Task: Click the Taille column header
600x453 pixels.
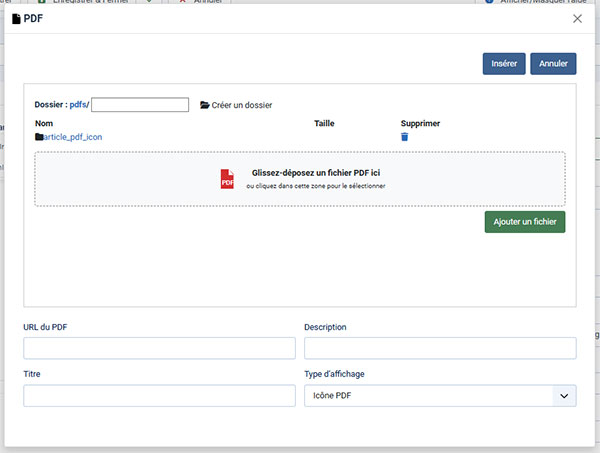Action: [324, 124]
